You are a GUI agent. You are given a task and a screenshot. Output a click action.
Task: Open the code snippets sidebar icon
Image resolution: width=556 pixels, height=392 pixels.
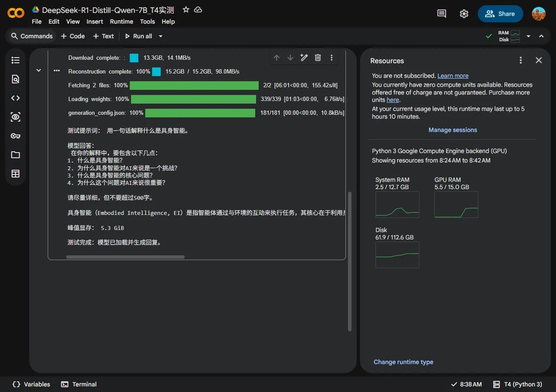tap(15, 98)
